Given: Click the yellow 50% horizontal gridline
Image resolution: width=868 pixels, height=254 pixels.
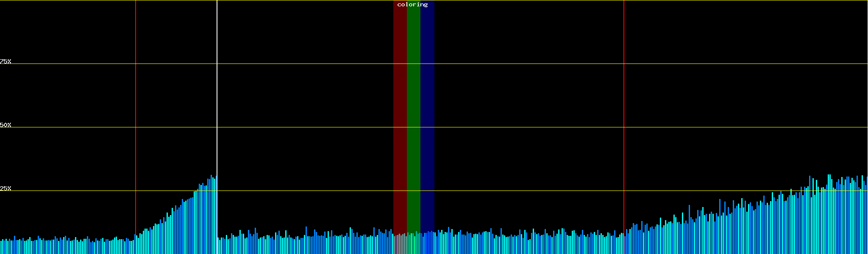Looking at the screenshot, I should [x=509, y=127].
